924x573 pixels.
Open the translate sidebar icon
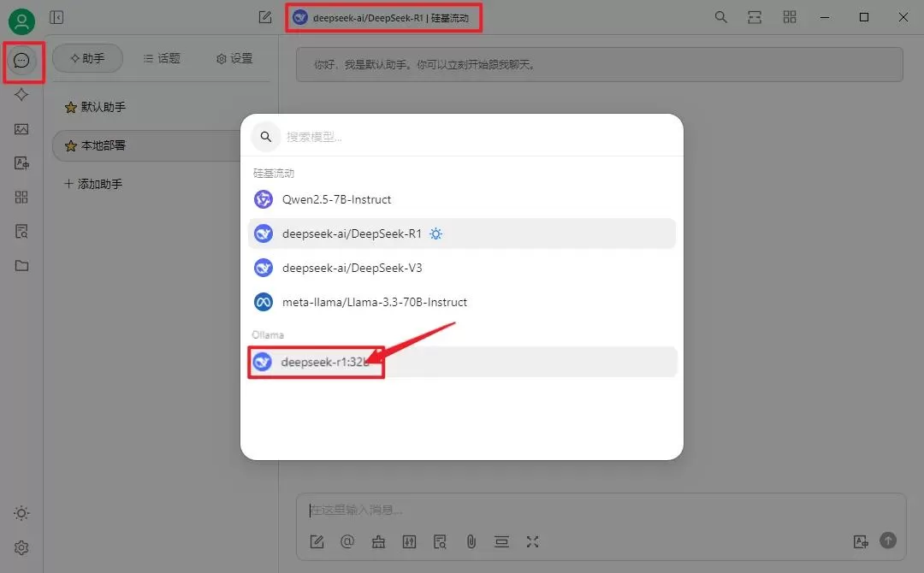point(21,163)
